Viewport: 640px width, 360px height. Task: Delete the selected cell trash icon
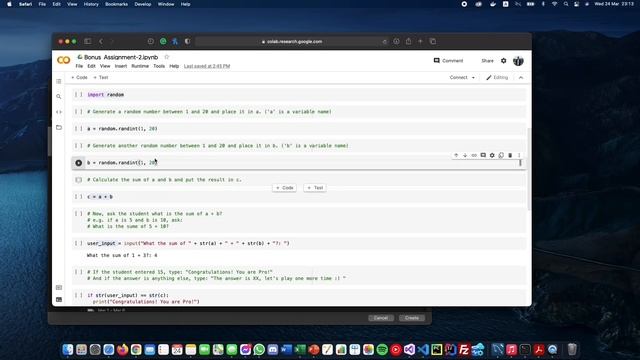[x=510, y=156]
